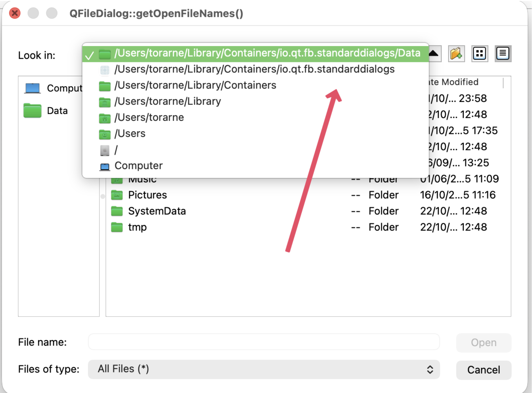This screenshot has height=393, width=532.
Task: Choose /Users/torarne/Library in path list
Action: [x=167, y=101]
